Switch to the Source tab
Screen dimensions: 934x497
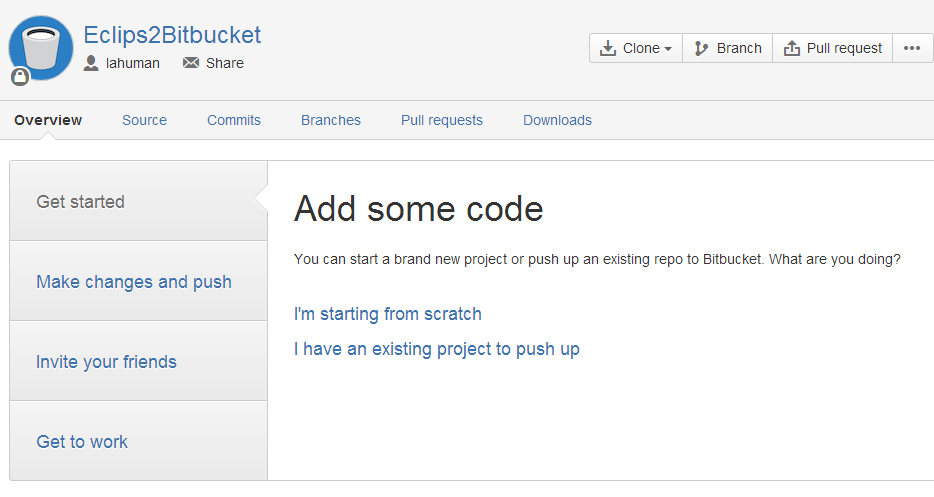coord(144,120)
